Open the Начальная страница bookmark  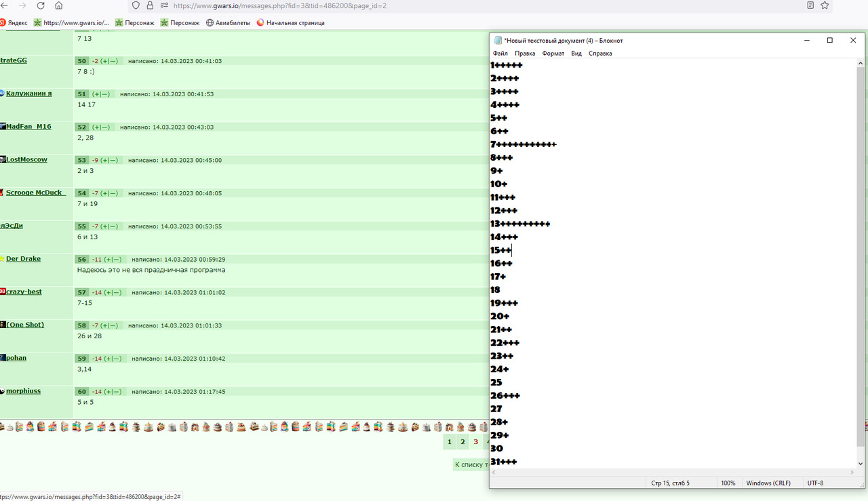290,22
